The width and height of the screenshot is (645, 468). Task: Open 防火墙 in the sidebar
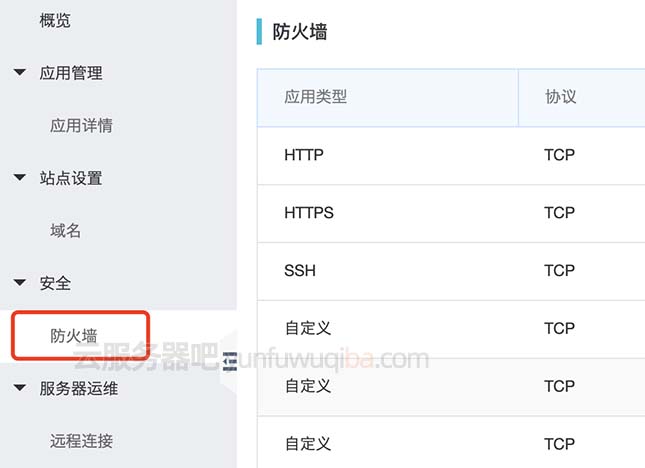[x=74, y=336]
